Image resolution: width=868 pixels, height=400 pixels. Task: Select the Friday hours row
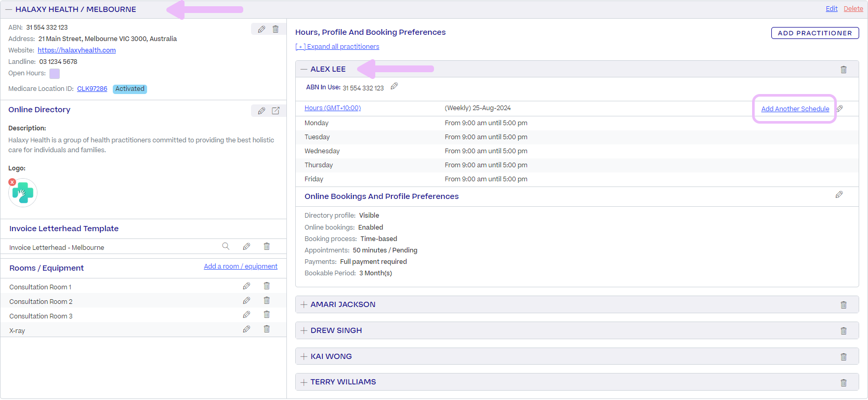point(577,179)
